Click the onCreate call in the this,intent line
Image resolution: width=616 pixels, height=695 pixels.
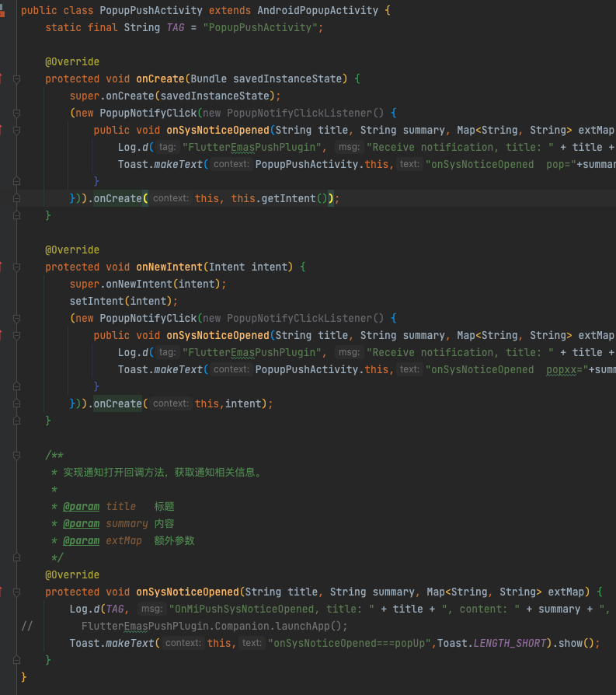(117, 403)
